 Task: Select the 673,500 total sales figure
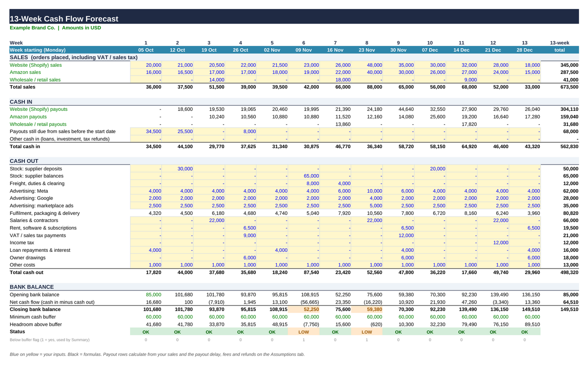pyautogui.click(x=569, y=87)
